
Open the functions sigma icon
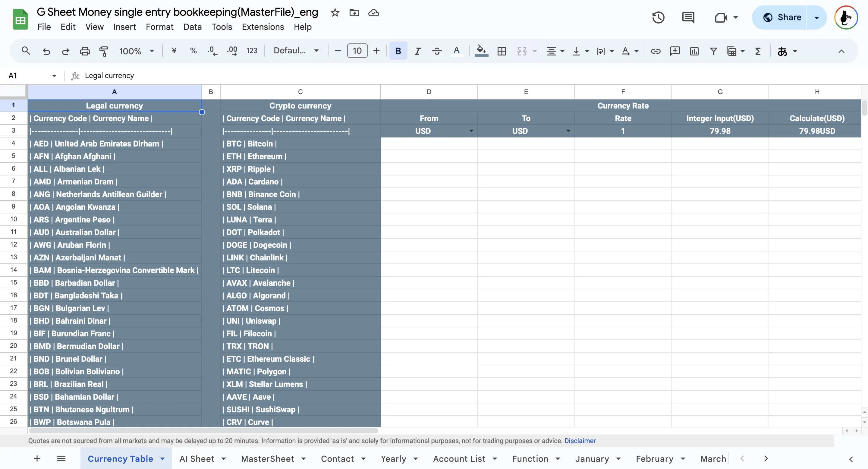[x=758, y=51]
